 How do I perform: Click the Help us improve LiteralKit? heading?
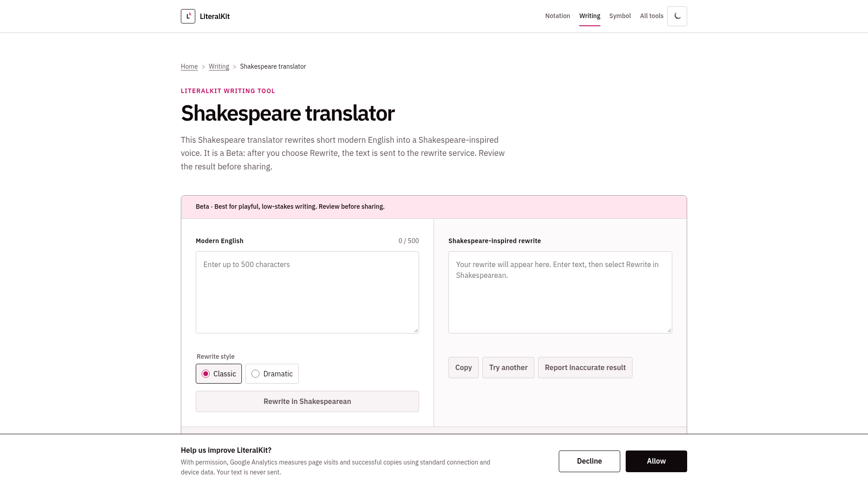pyautogui.click(x=226, y=450)
